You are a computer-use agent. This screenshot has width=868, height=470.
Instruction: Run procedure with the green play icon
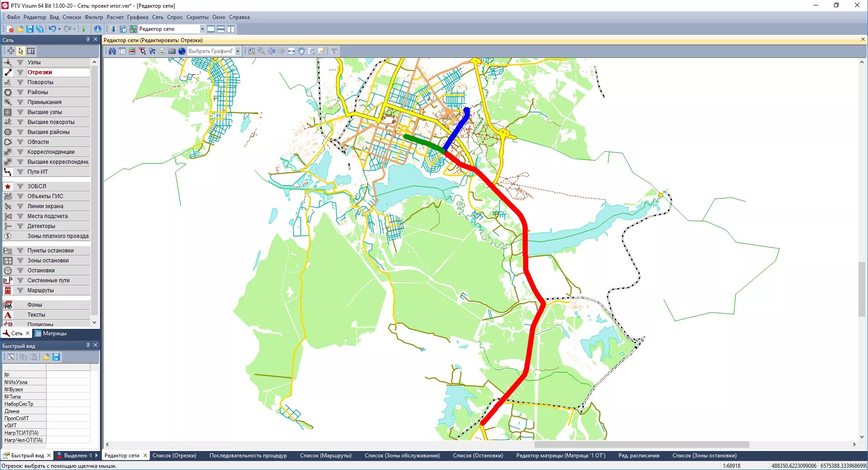point(84,29)
